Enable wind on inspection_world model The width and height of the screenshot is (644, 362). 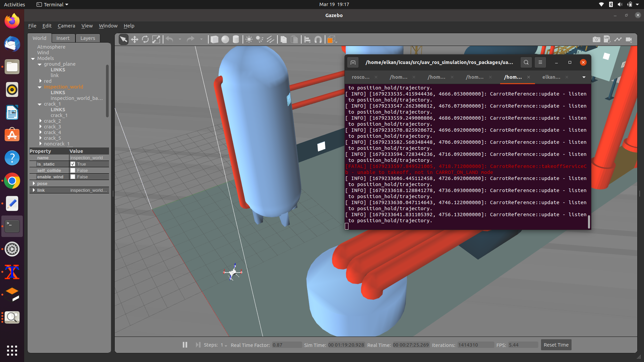pyautogui.click(x=73, y=177)
